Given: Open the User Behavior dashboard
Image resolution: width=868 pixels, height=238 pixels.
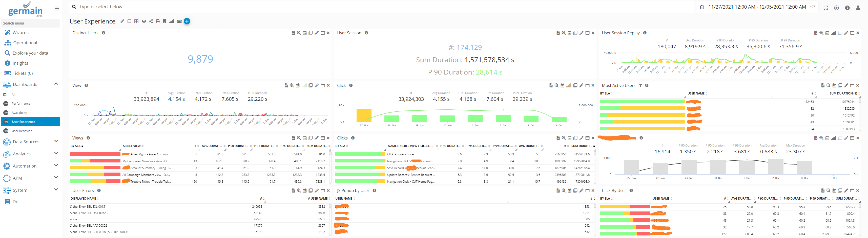Looking at the screenshot, I should 22,131.
